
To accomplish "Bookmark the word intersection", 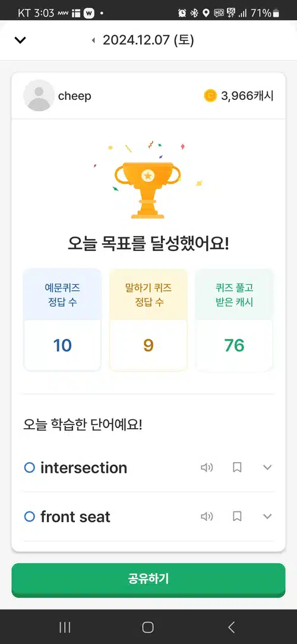I will (x=237, y=467).
